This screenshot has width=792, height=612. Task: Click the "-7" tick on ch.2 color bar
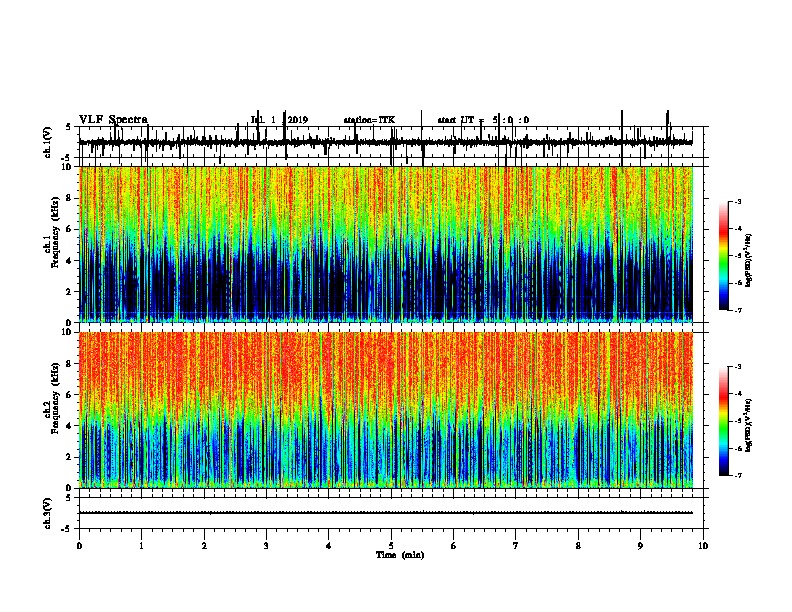pos(738,475)
